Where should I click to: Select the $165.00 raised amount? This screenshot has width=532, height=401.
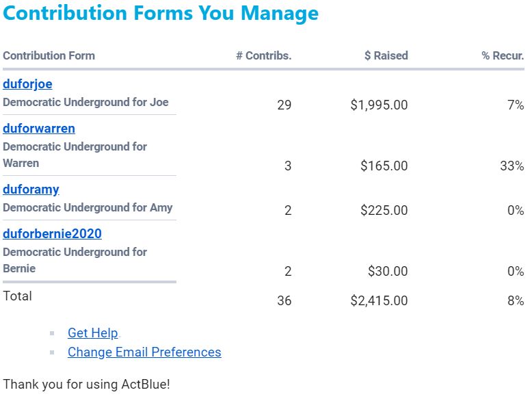click(x=384, y=166)
